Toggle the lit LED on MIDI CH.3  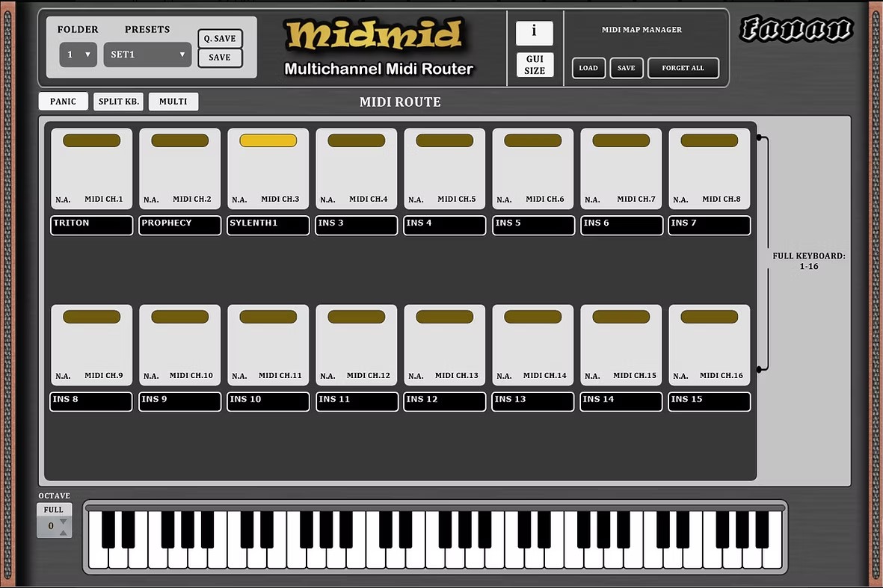(268, 140)
